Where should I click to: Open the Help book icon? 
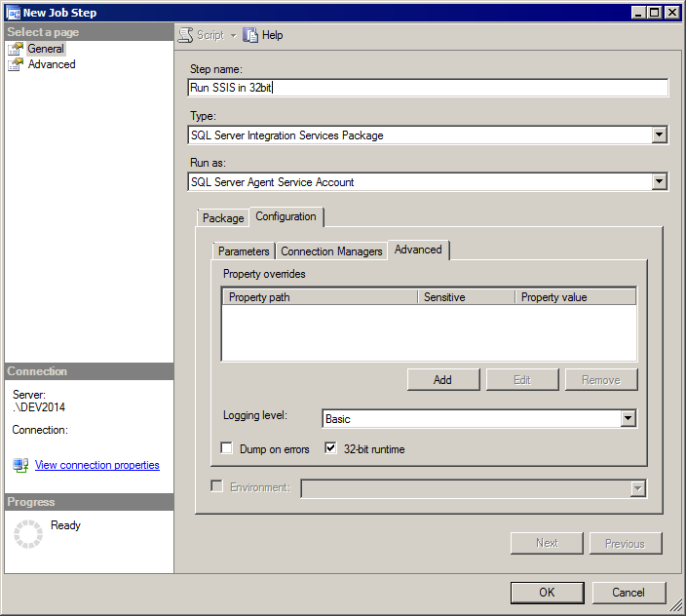click(250, 35)
